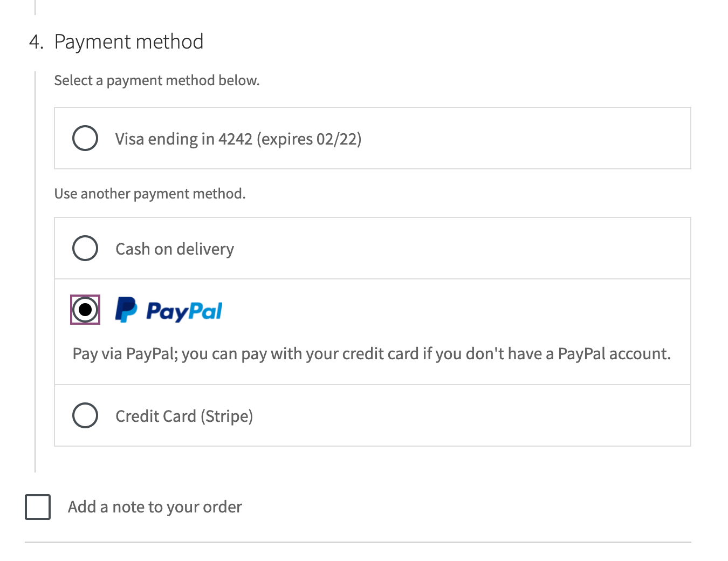Click the "Cash on delivery" text label

(x=175, y=249)
